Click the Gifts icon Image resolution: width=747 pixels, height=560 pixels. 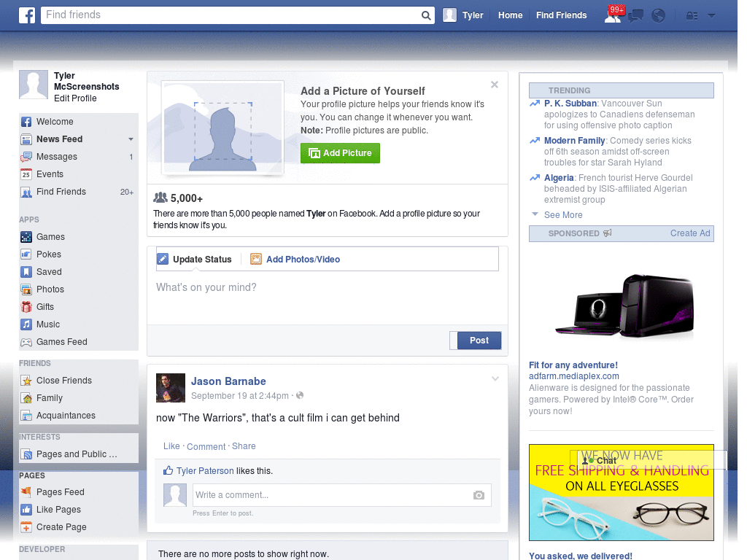(26, 307)
